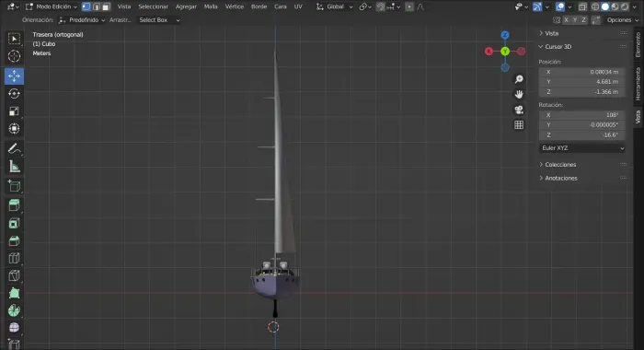Open the Select Box drag dropdown

[159, 19]
